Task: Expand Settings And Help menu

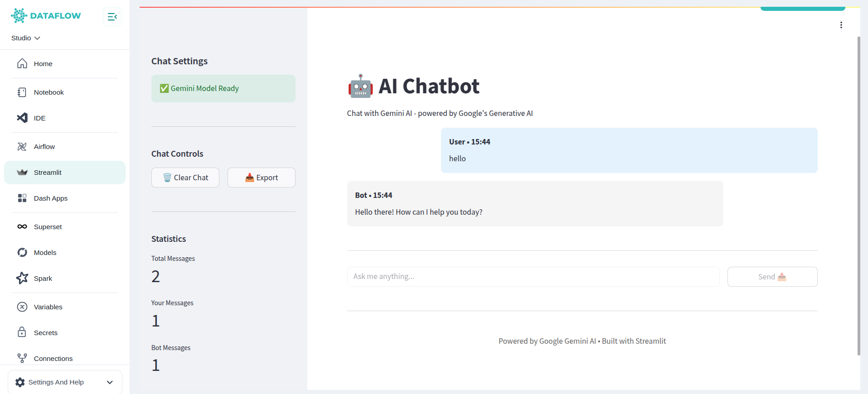Action: (65, 382)
